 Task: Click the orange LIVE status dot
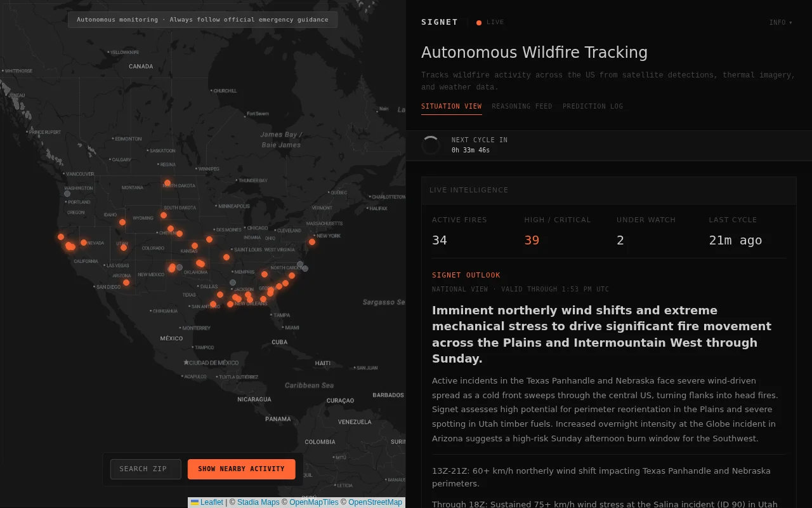(x=479, y=23)
